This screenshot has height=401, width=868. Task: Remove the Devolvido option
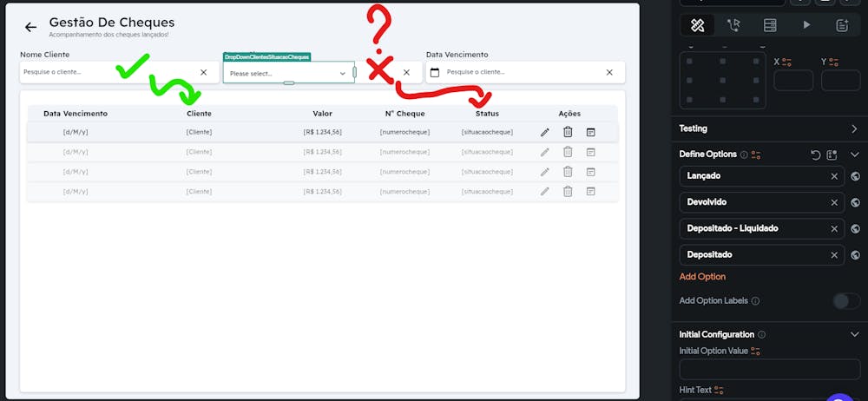[x=834, y=203]
